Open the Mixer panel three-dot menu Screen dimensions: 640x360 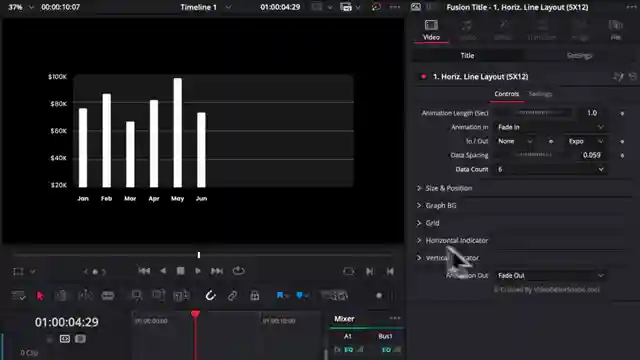(x=395, y=318)
